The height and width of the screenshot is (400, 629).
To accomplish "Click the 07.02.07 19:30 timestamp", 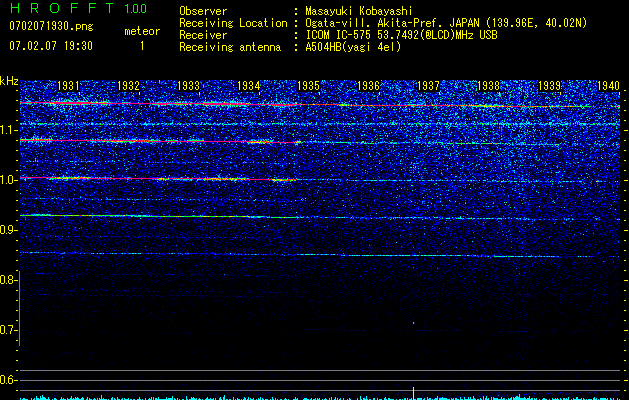I will (50, 46).
